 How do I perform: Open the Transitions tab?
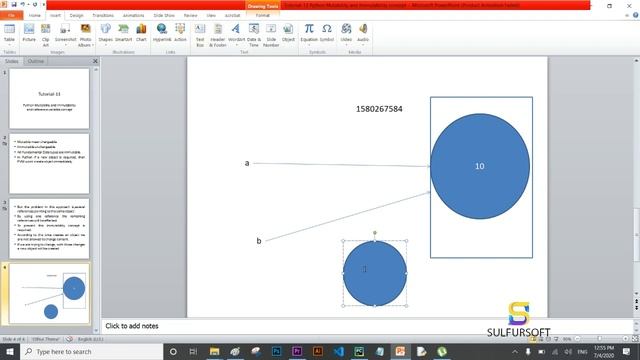pyautogui.click(x=103, y=15)
